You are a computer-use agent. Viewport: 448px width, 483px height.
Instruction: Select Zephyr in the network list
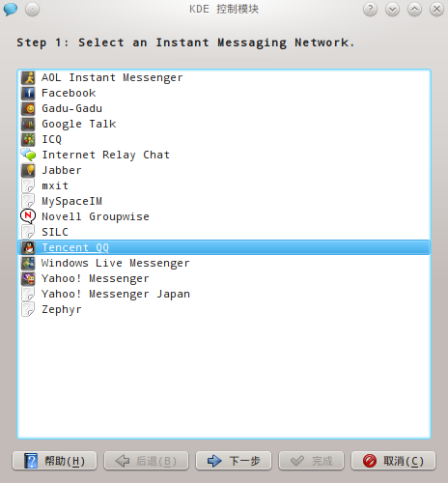tap(224, 309)
